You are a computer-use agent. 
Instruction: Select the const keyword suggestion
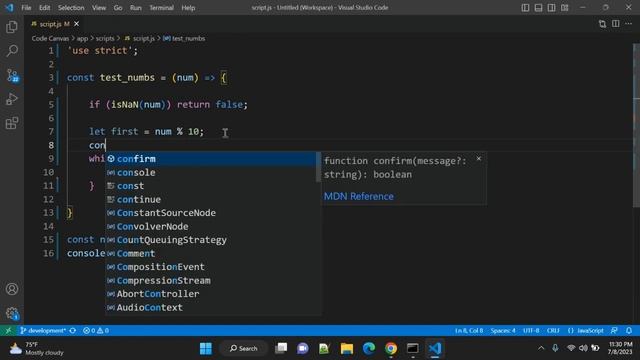(211, 186)
